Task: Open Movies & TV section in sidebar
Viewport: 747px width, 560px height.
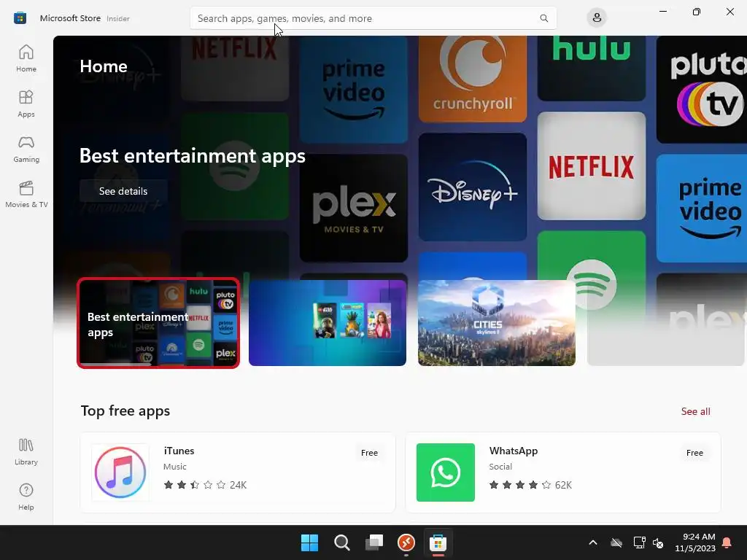Action: coord(26,194)
